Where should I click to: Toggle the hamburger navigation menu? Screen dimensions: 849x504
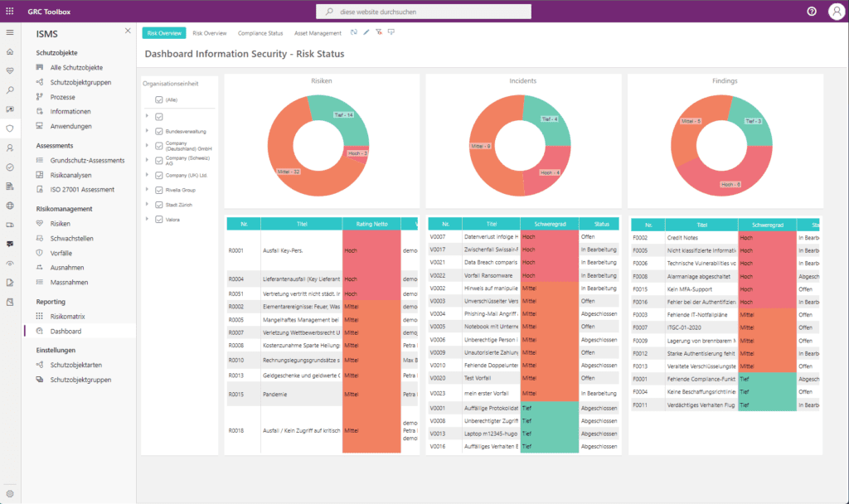[x=10, y=32]
